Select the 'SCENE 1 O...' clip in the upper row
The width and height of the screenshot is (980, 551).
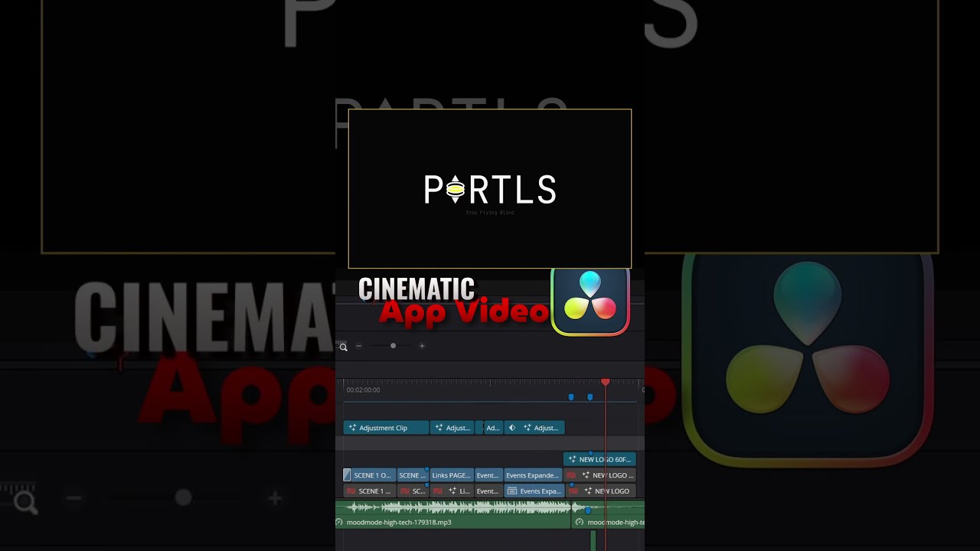tap(369, 475)
